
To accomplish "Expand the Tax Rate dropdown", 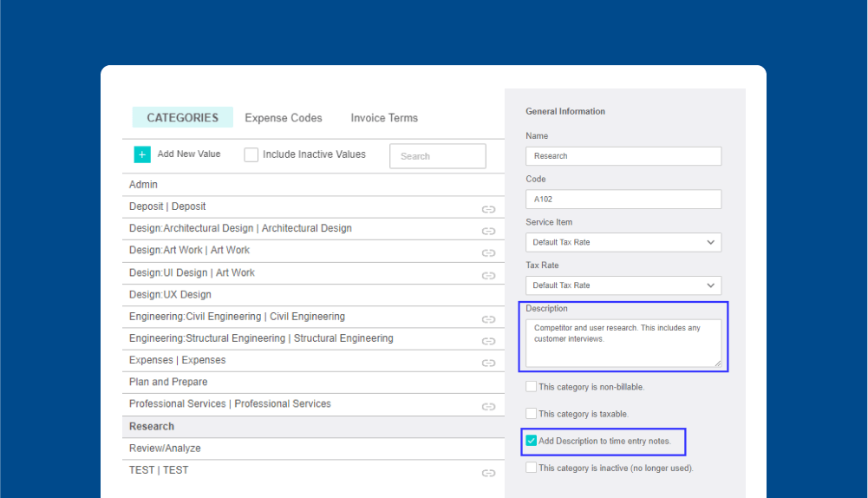I will (x=623, y=285).
